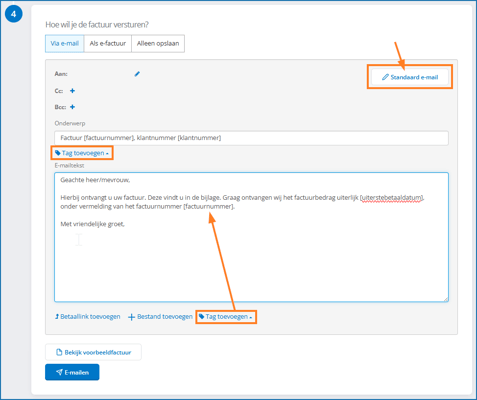477x400 pixels.
Task: Click the blue E-mailen button
Action: tap(72, 372)
